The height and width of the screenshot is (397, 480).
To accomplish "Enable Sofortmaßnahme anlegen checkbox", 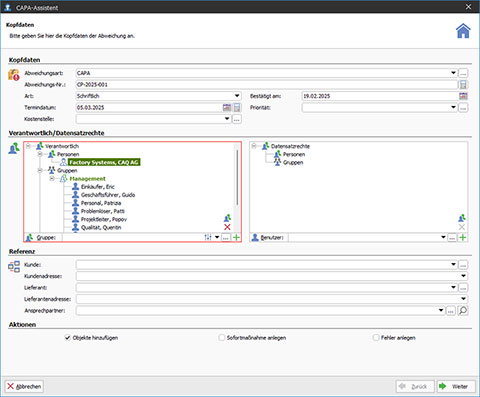I will [x=222, y=338].
